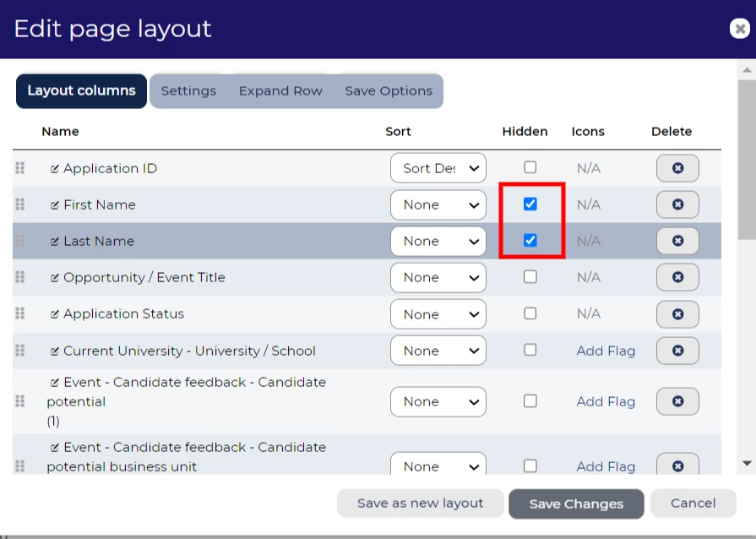Delete the First Name column
Screen dimensions: 756x539
(677, 204)
